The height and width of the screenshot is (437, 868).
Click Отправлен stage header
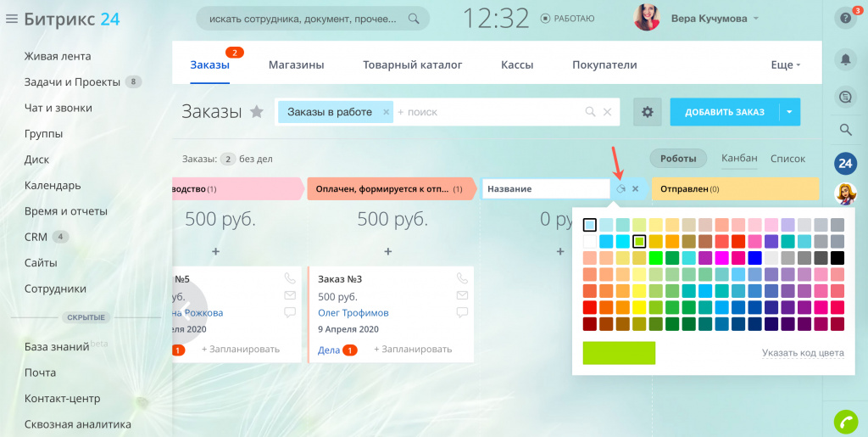pos(735,189)
